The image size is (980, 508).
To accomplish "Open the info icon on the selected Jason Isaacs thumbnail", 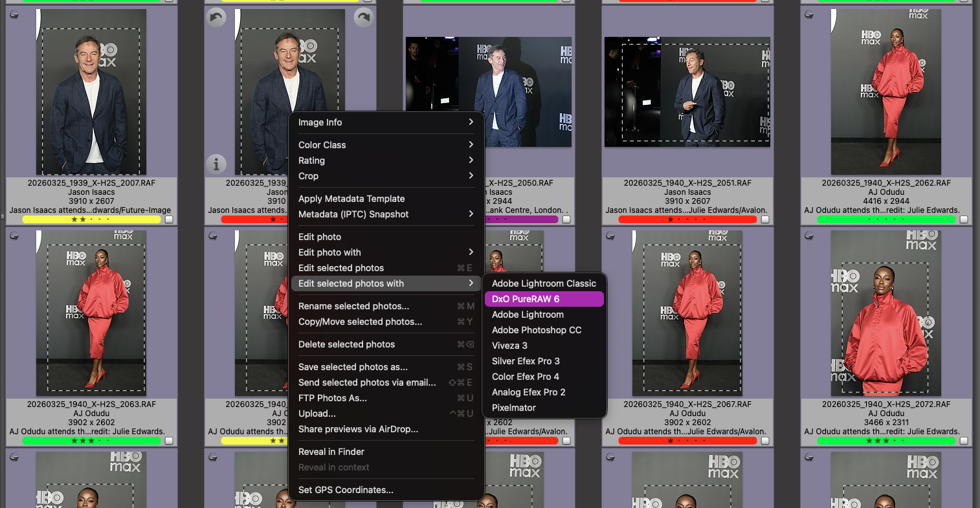I will pos(216,164).
